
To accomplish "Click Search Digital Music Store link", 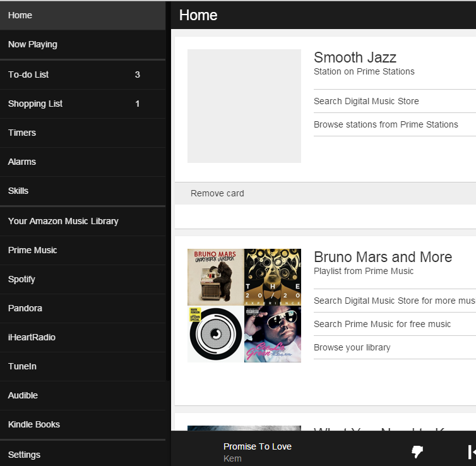I will point(366,101).
